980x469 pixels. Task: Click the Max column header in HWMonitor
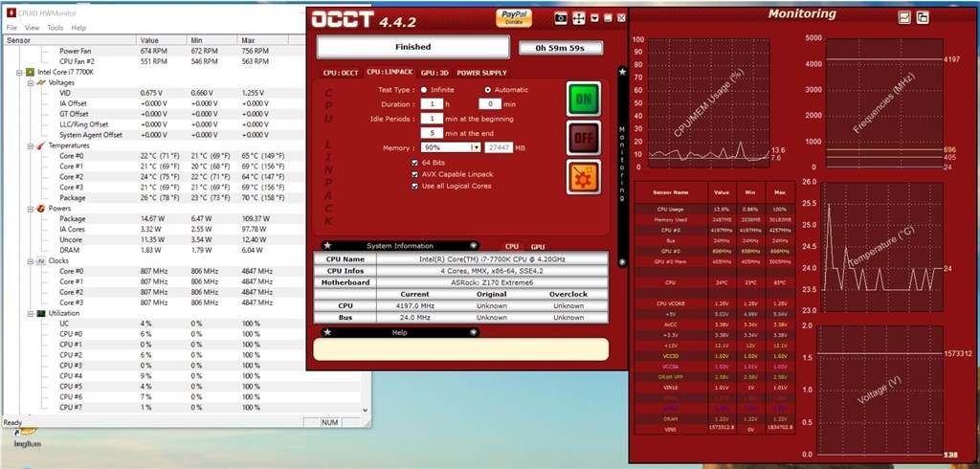pos(263,40)
